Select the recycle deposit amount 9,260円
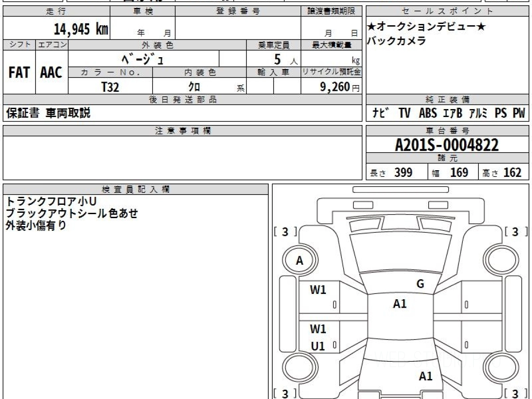Screen dimensions: 532x399 (x=340, y=87)
